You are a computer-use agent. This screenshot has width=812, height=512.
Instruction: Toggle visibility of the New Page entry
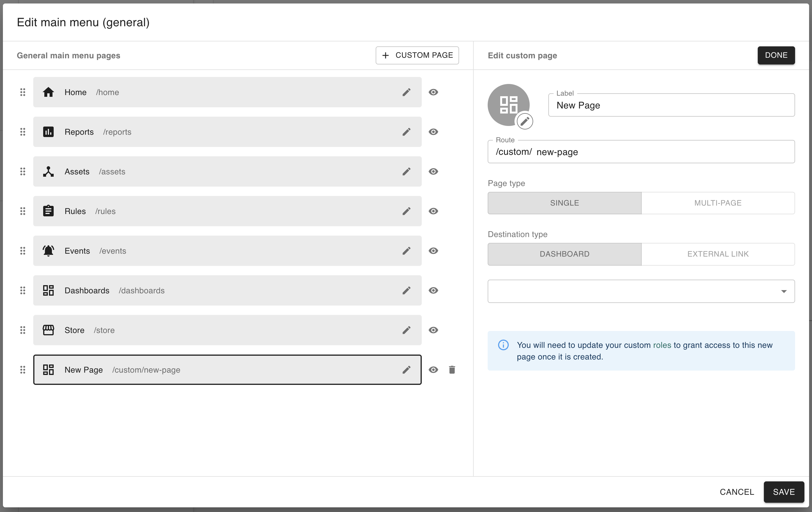(433, 370)
